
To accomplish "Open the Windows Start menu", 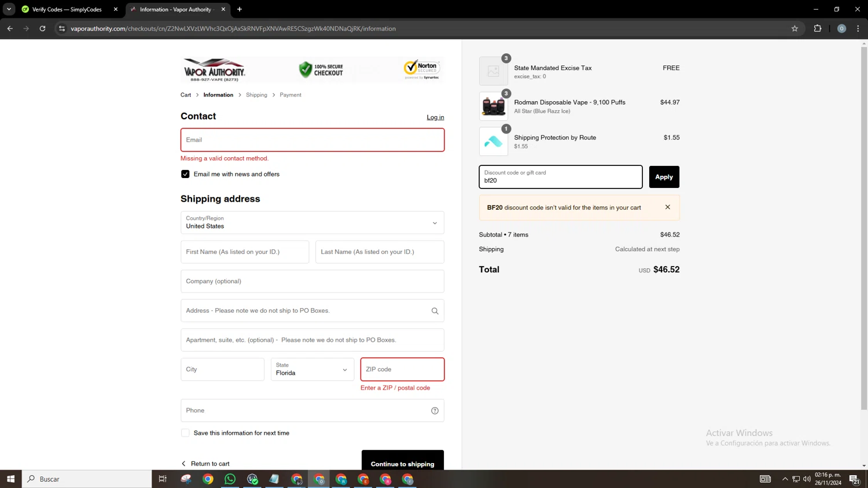I will tap(10, 479).
